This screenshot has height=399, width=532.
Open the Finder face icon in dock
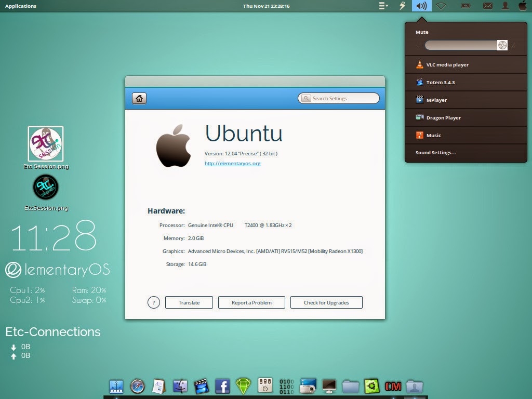180,387
